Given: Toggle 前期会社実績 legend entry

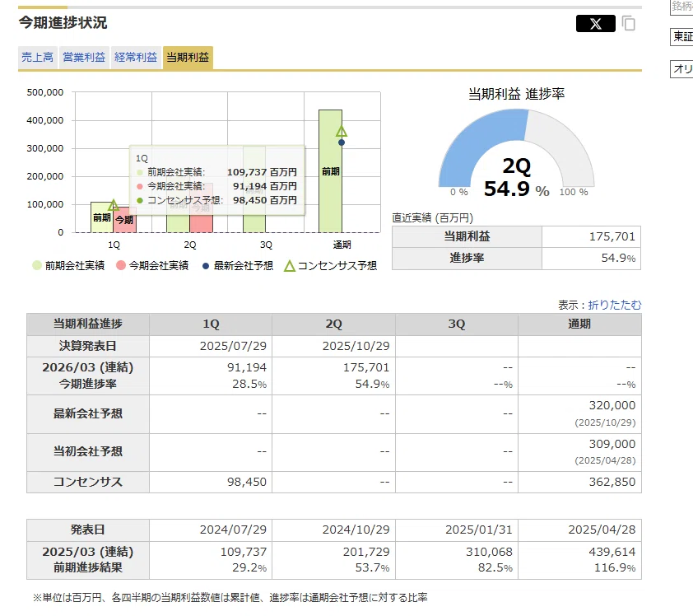Looking at the screenshot, I should pyautogui.click(x=68, y=265).
